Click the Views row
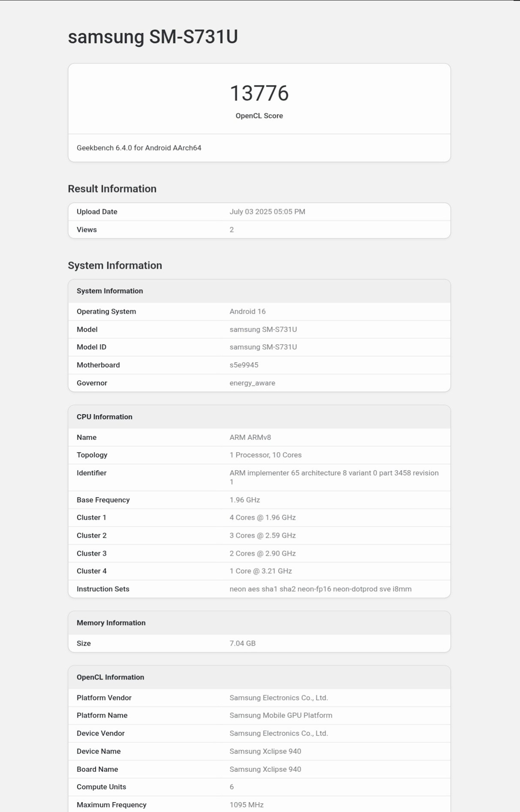 pos(259,230)
